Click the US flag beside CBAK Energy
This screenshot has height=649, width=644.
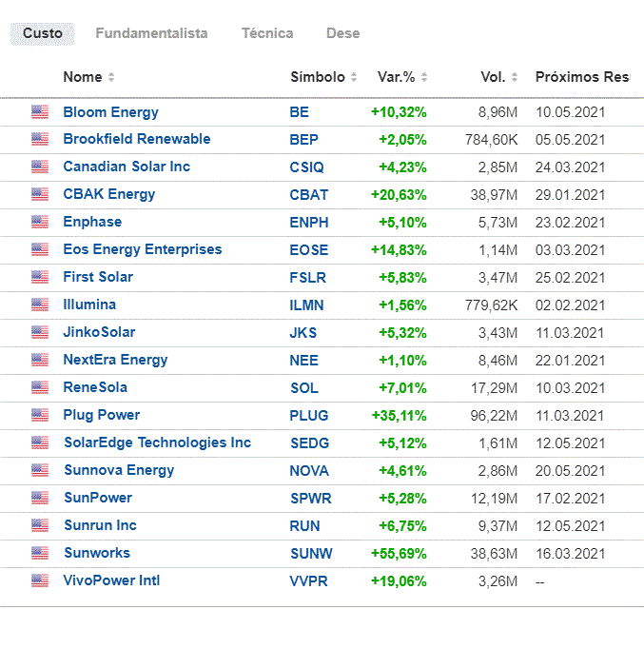click(40, 194)
